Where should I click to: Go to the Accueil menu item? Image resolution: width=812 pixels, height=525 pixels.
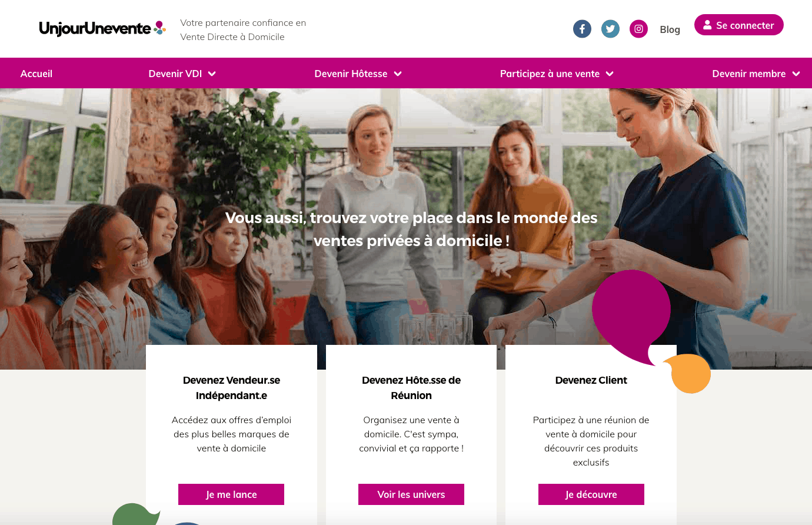coord(36,74)
